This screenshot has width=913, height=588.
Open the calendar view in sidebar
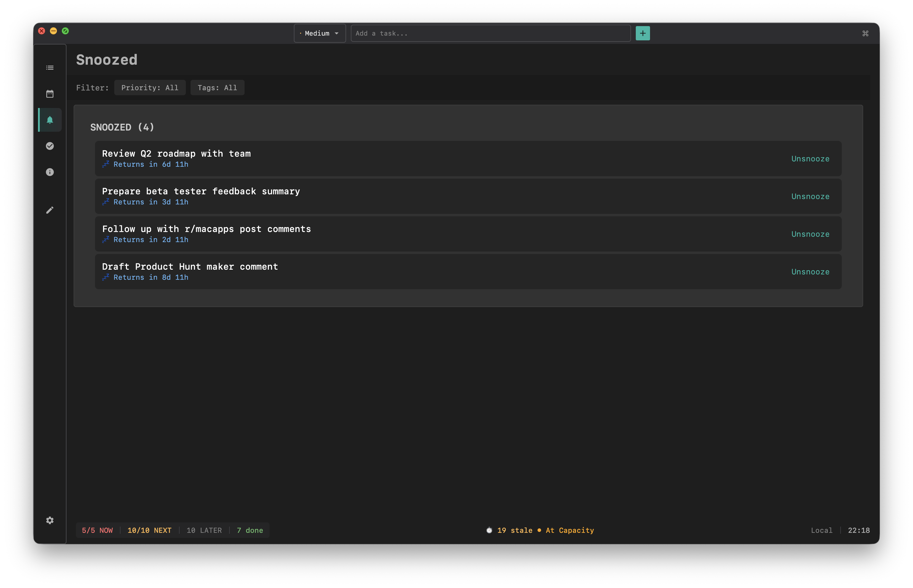pyautogui.click(x=50, y=94)
